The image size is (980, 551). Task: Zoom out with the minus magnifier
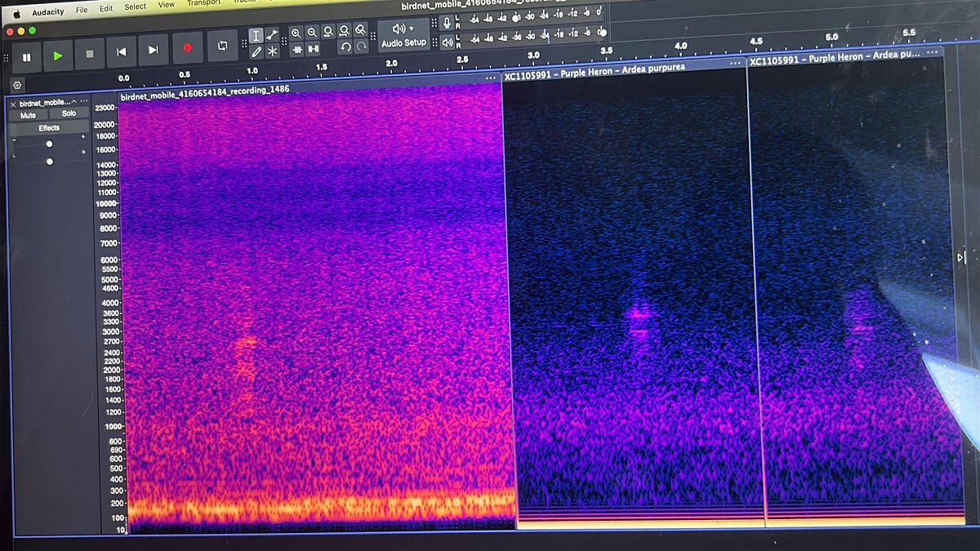click(x=312, y=33)
